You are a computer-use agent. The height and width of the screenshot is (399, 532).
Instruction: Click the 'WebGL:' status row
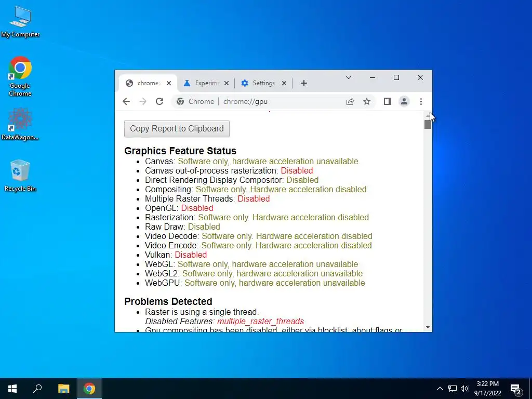click(251, 264)
